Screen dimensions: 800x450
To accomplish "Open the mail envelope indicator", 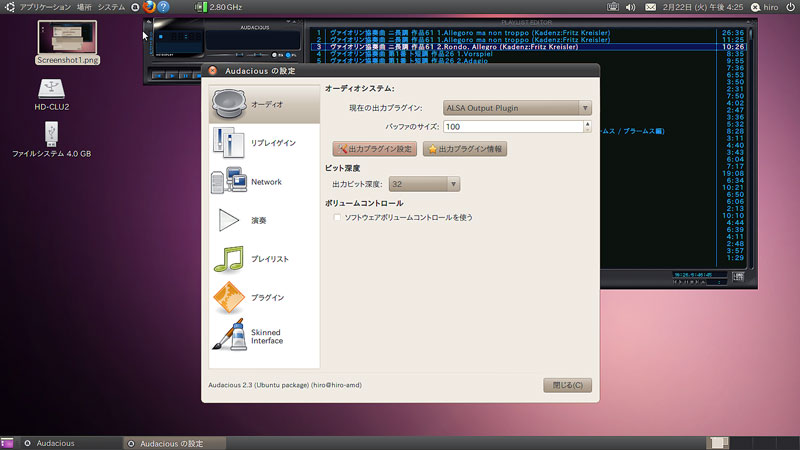I will 650,7.
